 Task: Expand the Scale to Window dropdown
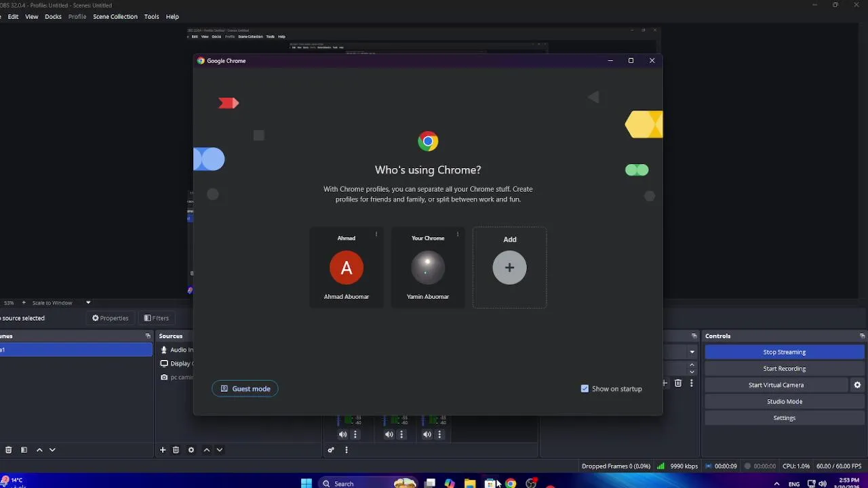(x=88, y=303)
